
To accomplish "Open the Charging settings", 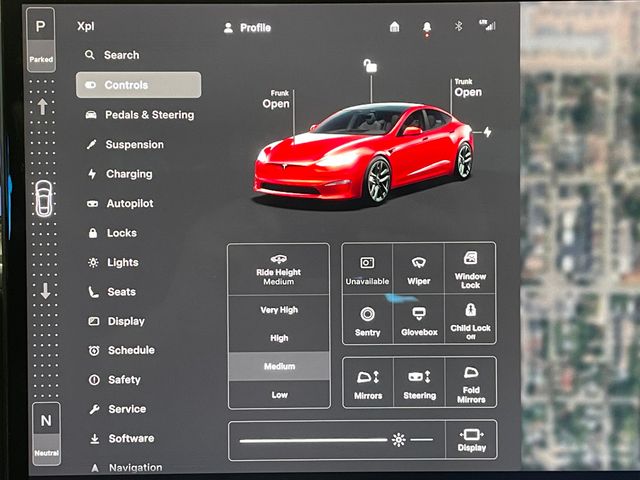I will [120, 174].
